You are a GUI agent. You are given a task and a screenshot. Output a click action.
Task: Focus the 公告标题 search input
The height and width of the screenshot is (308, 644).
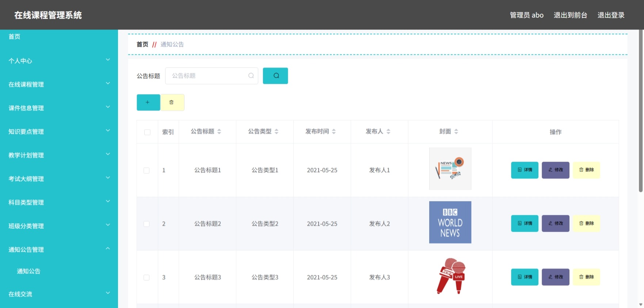pos(212,76)
